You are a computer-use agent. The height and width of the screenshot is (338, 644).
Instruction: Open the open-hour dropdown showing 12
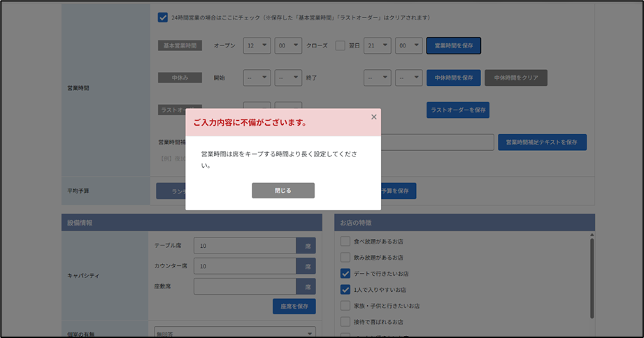pyautogui.click(x=257, y=45)
